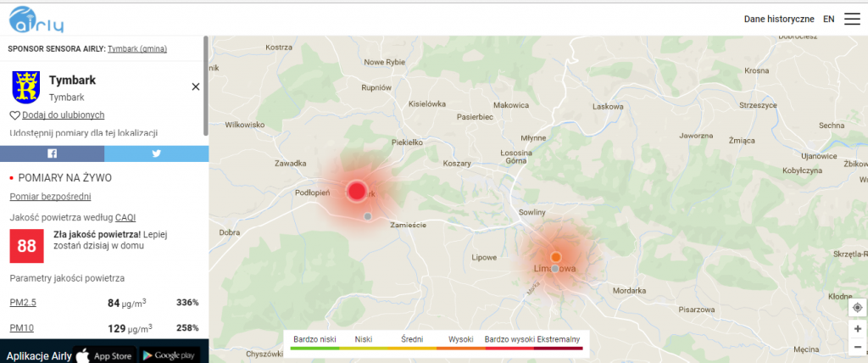Zoom out the map
The image size is (868, 363).
click(x=857, y=346)
